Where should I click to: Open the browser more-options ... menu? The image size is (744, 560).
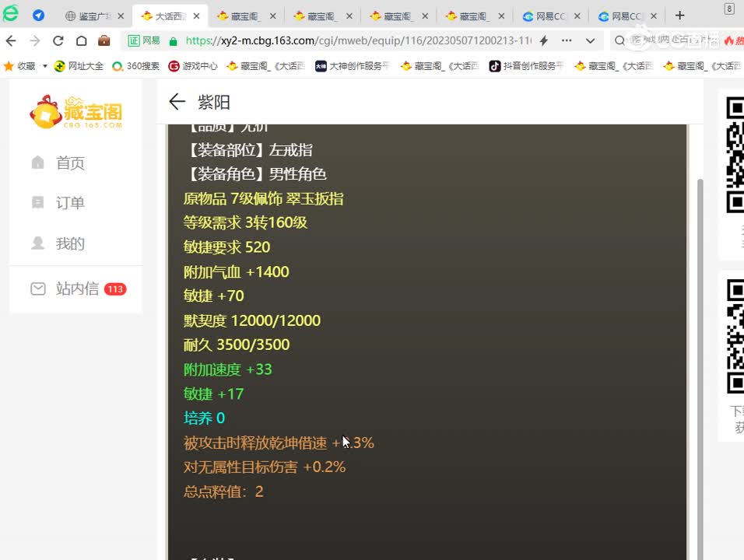[x=565, y=40]
